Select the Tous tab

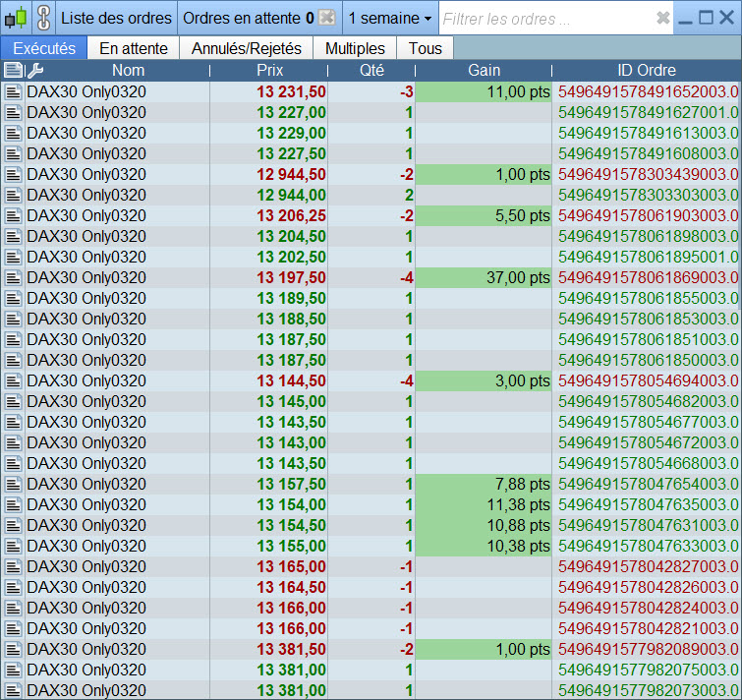[425, 48]
